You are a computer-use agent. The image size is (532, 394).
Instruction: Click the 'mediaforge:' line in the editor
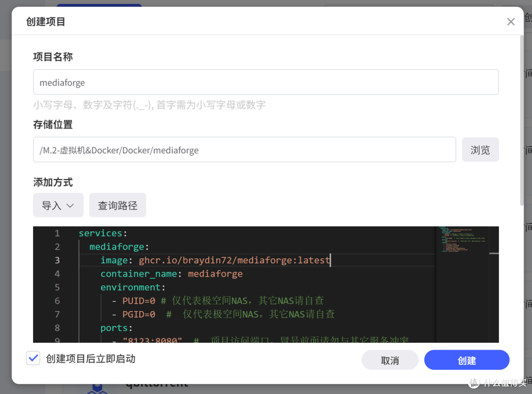click(119, 247)
